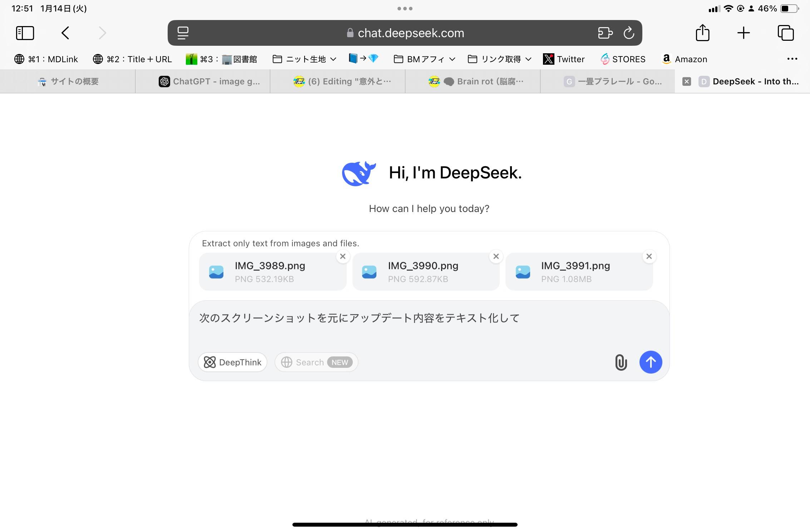Open the book-to-diamond emoji bookmark
This screenshot has width=810, height=532.
[364, 58]
